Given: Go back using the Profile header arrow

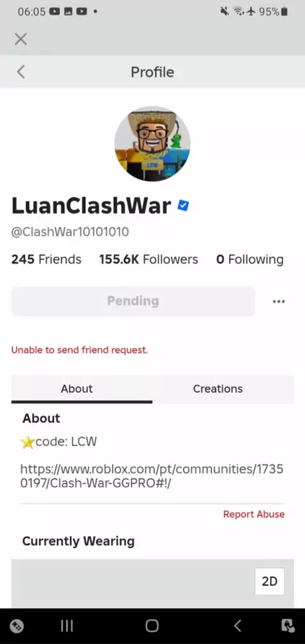Looking at the screenshot, I should [20, 72].
